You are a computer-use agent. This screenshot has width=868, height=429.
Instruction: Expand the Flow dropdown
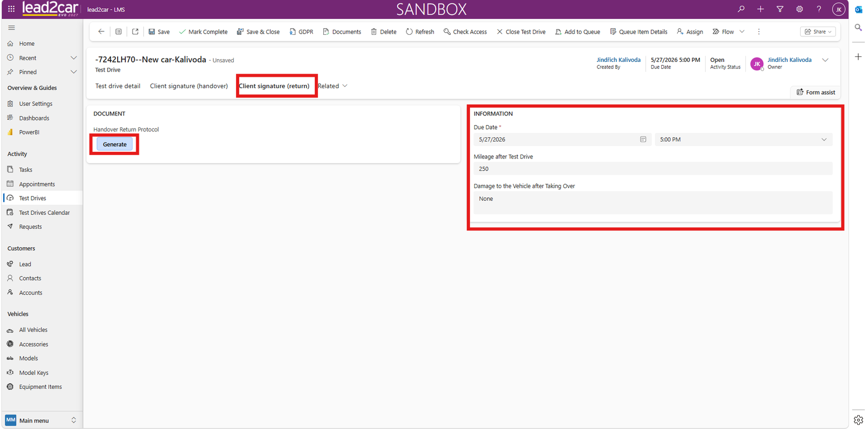pyautogui.click(x=742, y=31)
